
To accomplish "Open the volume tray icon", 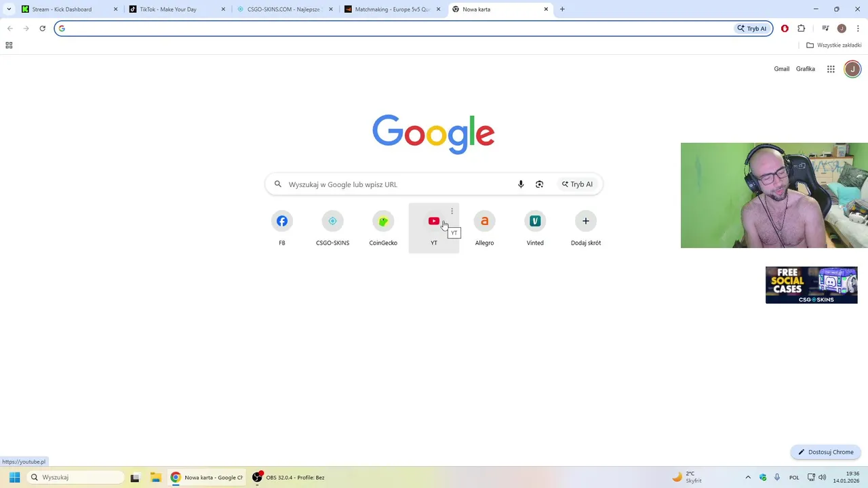I will pos(823,477).
